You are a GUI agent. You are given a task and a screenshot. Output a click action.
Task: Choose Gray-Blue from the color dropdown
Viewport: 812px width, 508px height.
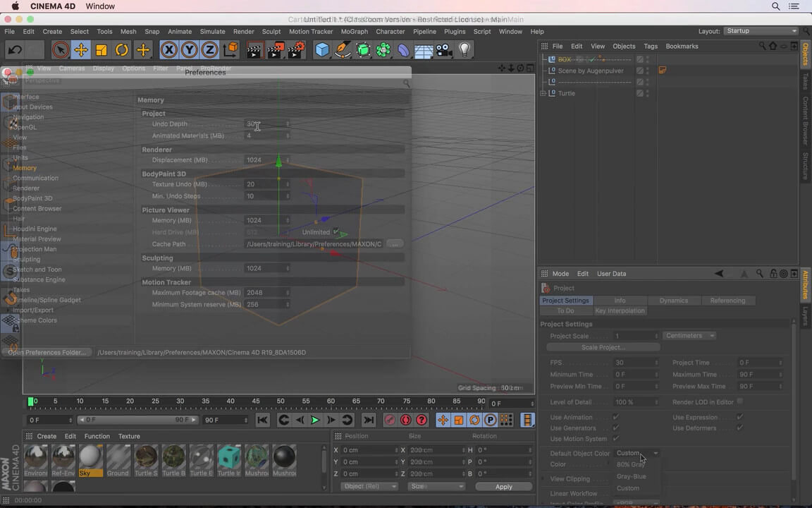point(631,476)
